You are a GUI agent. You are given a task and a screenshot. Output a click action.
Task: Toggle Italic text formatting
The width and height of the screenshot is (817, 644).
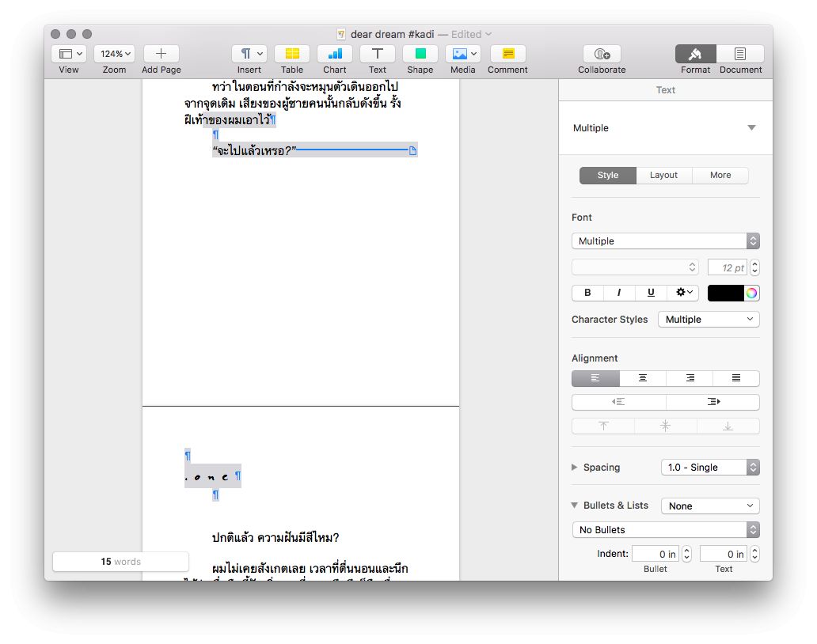coord(619,293)
